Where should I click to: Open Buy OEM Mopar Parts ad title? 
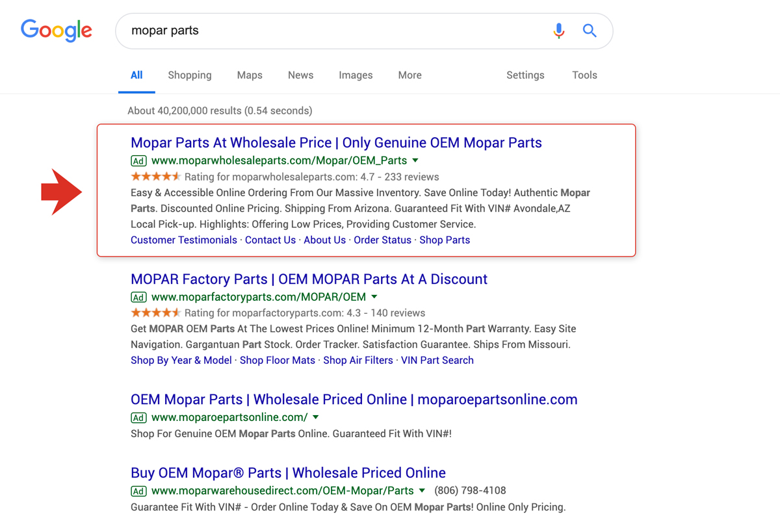click(x=288, y=473)
